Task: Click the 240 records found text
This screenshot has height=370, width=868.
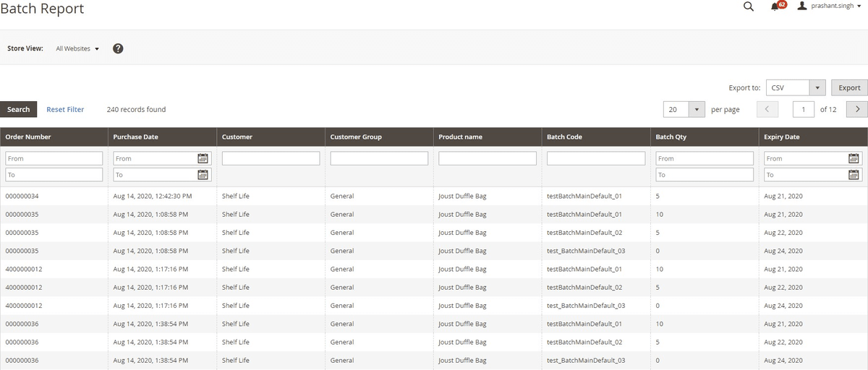Action: coord(136,109)
